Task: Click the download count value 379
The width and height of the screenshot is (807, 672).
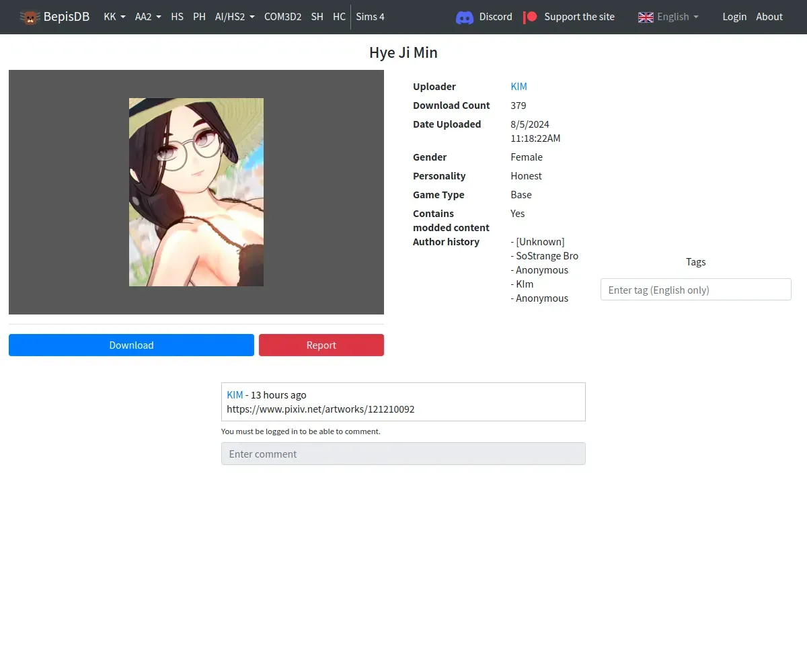Action: tap(518, 106)
